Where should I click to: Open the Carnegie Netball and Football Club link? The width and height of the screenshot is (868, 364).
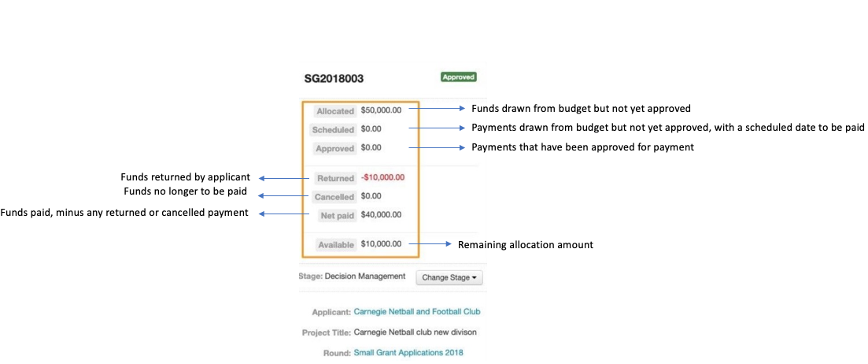coord(416,312)
